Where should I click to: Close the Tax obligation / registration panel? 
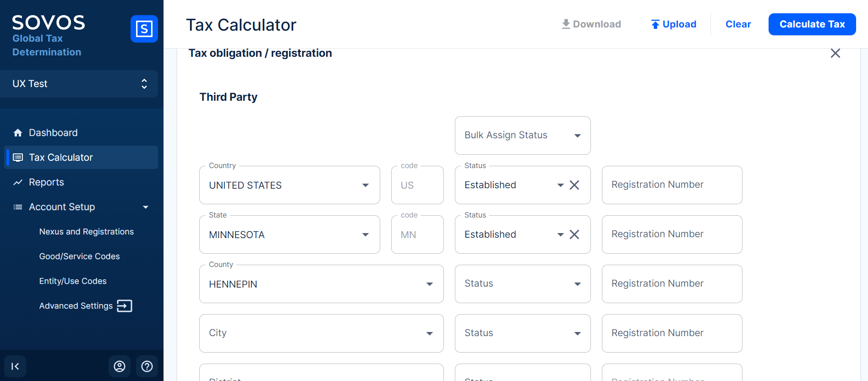click(x=835, y=53)
